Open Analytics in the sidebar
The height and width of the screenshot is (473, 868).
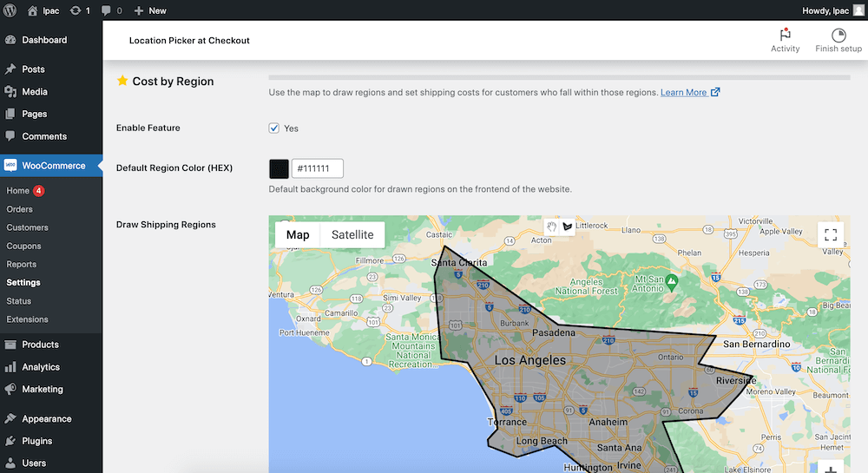pyautogui.click(x=41, y=367)
